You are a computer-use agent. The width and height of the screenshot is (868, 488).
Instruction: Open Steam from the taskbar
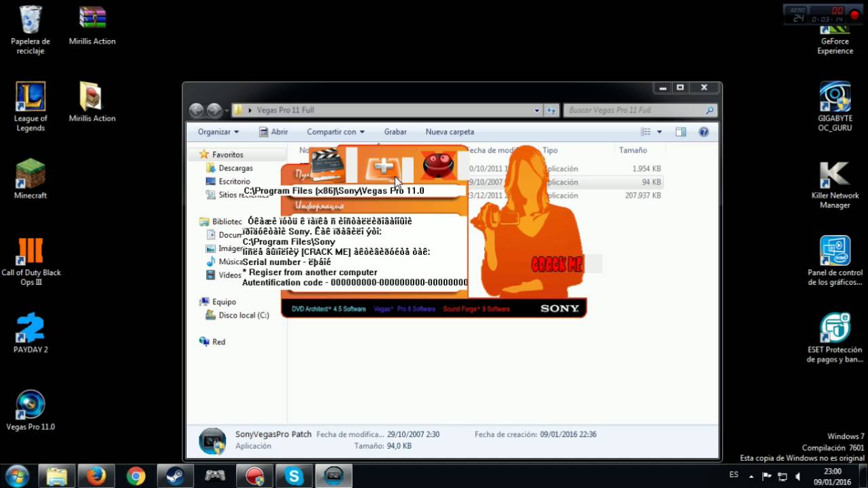175,476
